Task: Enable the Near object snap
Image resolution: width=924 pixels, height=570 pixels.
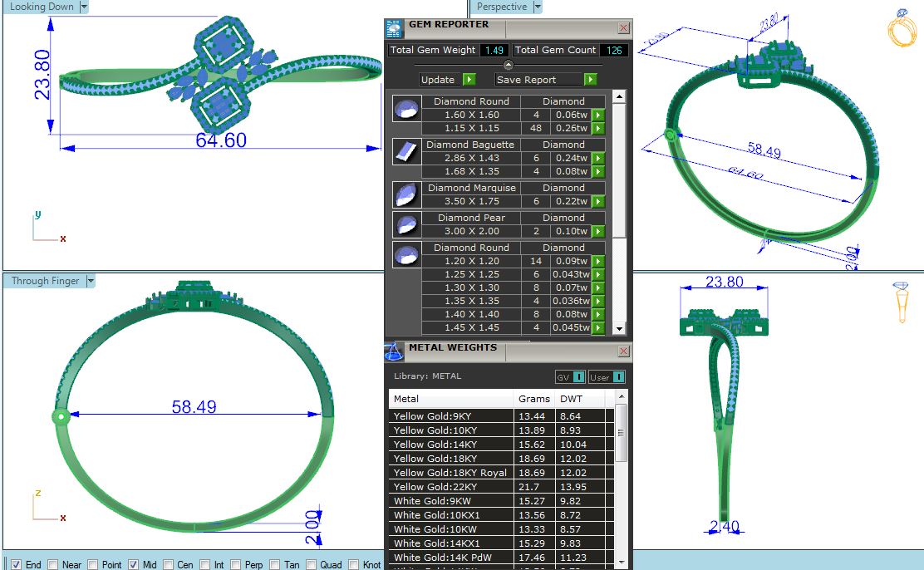Action: [53, 565]
